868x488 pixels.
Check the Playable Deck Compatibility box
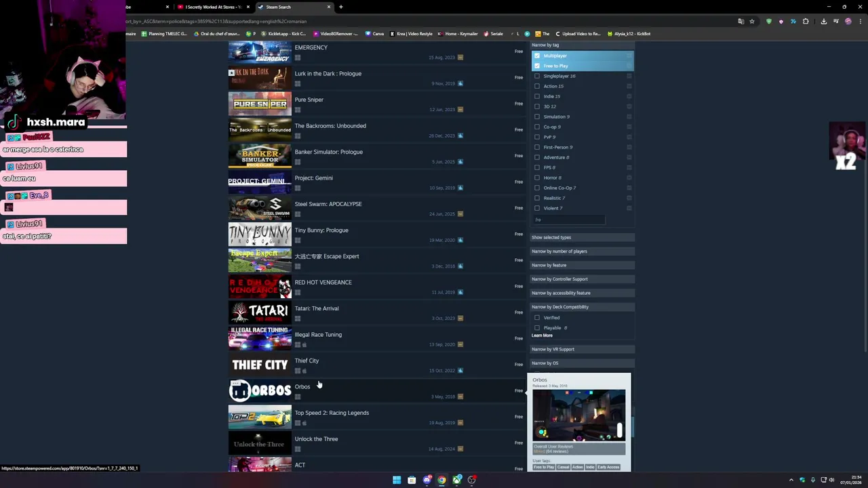click(537, 327)
